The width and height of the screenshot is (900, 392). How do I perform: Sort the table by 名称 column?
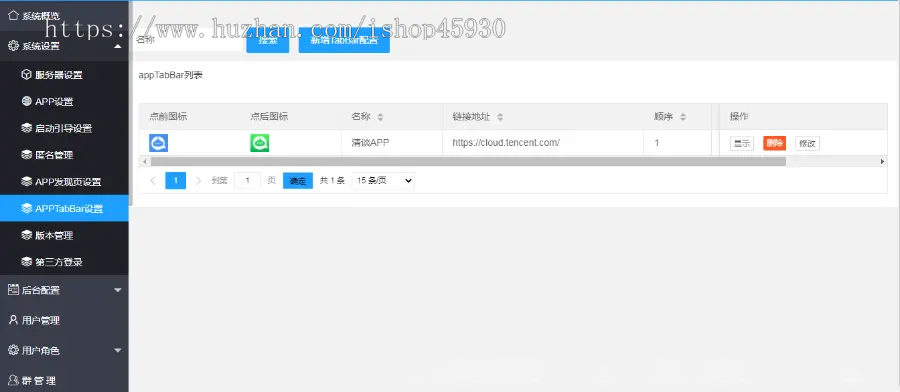(380, 117)
